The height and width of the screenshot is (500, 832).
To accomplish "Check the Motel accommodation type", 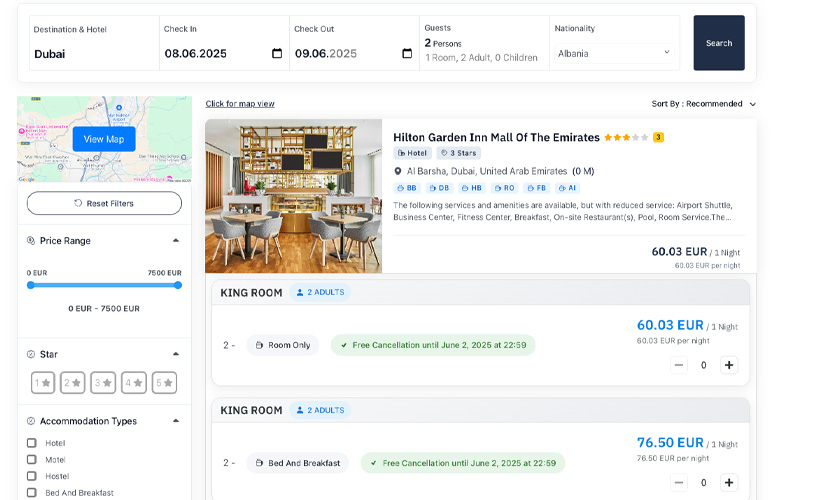I will click(x=32, y=460).
